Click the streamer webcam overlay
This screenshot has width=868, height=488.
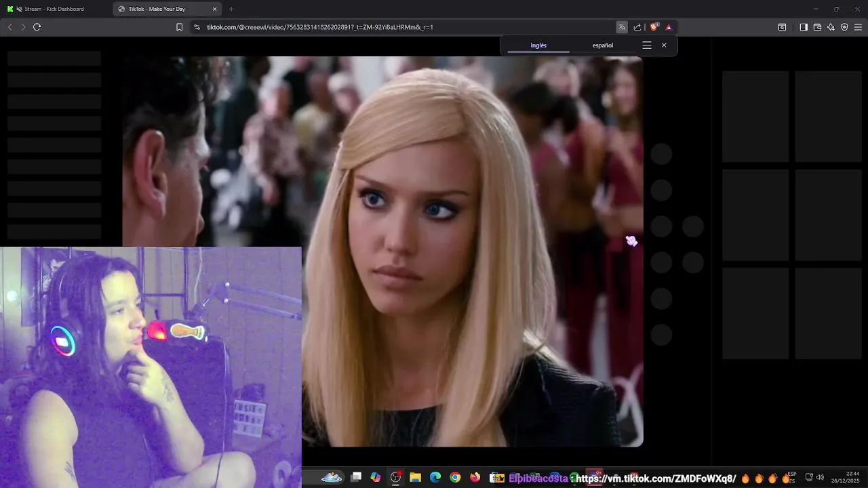(151, 367)
